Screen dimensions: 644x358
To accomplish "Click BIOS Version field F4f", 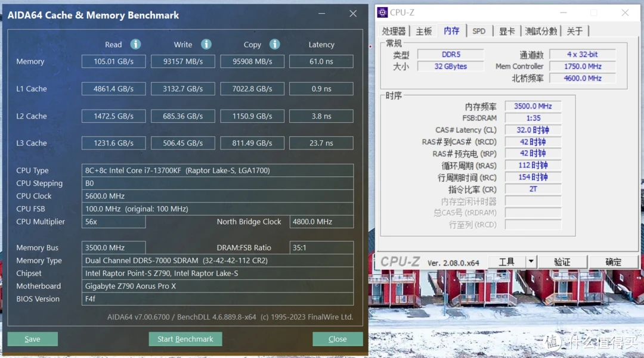I will coord(217,299).
